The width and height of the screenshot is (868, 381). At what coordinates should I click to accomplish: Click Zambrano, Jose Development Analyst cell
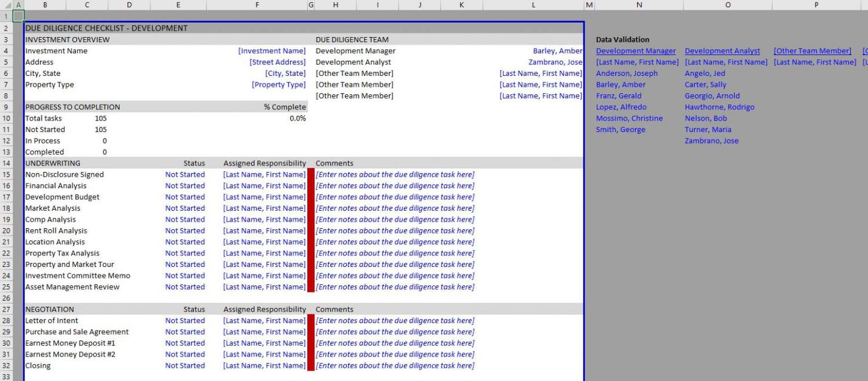coord(556,62)
